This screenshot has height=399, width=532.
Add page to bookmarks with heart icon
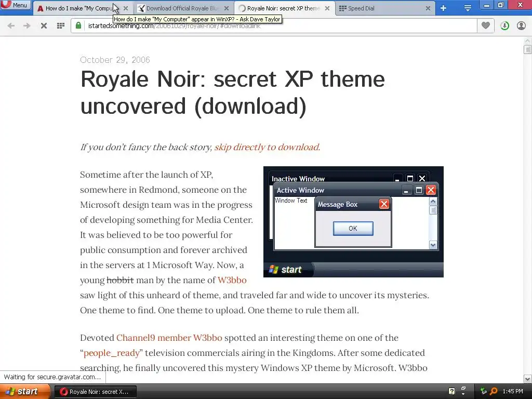pyautogui.click(x=486, y=25)
